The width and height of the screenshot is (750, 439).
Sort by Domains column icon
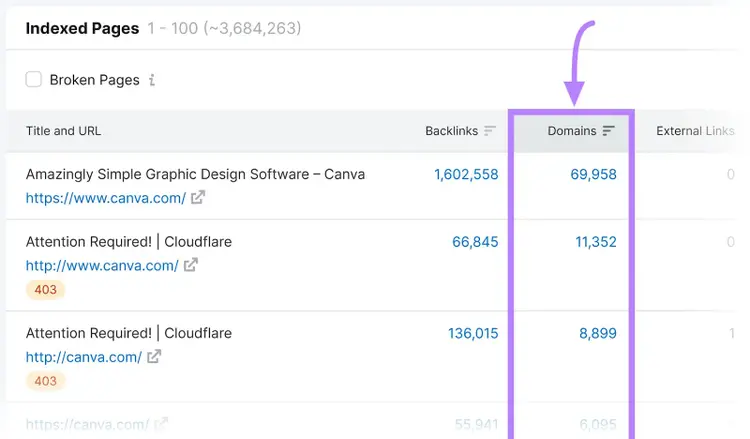click(608, 131)
